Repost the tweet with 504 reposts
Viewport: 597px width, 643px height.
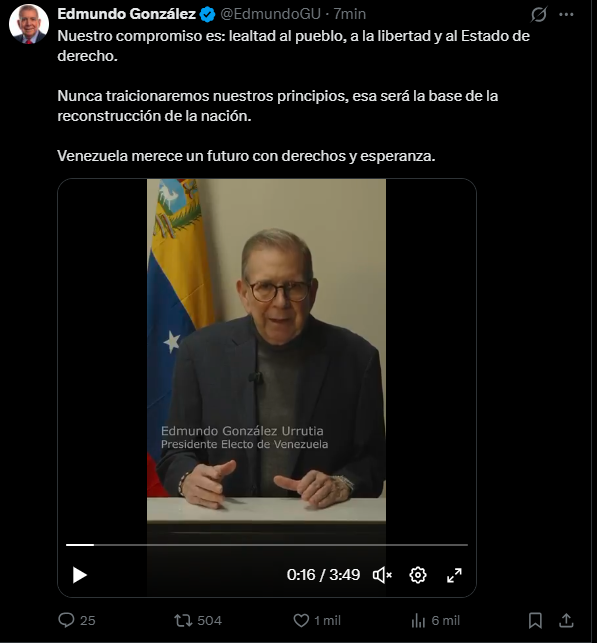[183, 620]
